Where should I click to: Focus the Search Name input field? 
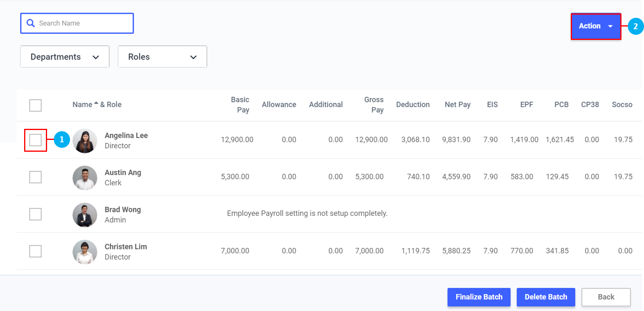tap(83, 23)
